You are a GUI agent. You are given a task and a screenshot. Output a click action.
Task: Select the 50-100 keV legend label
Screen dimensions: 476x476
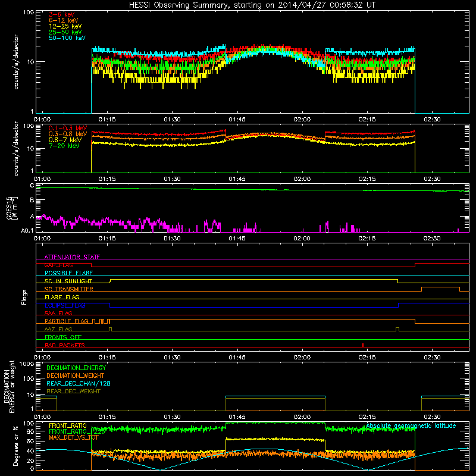[67, 38]
